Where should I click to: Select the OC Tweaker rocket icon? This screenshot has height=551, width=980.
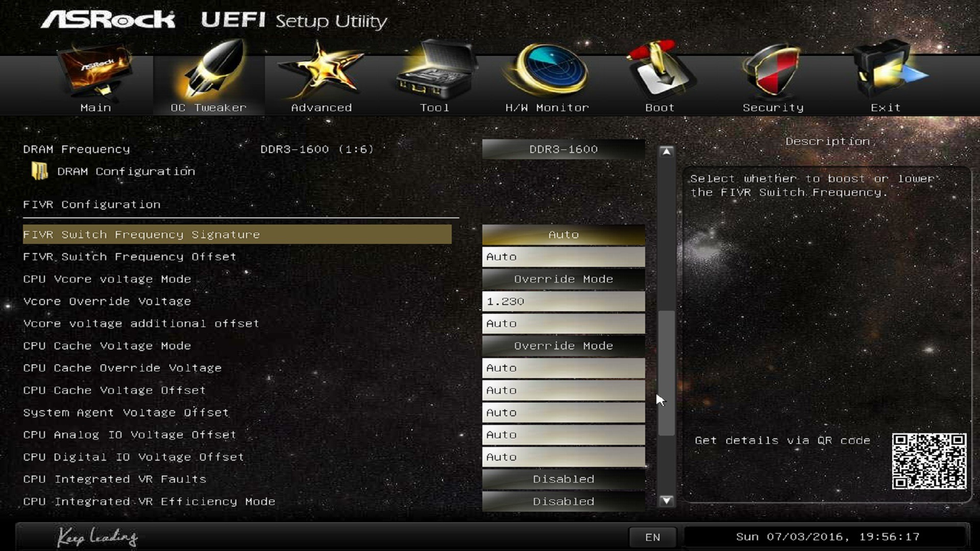[212, 69]
